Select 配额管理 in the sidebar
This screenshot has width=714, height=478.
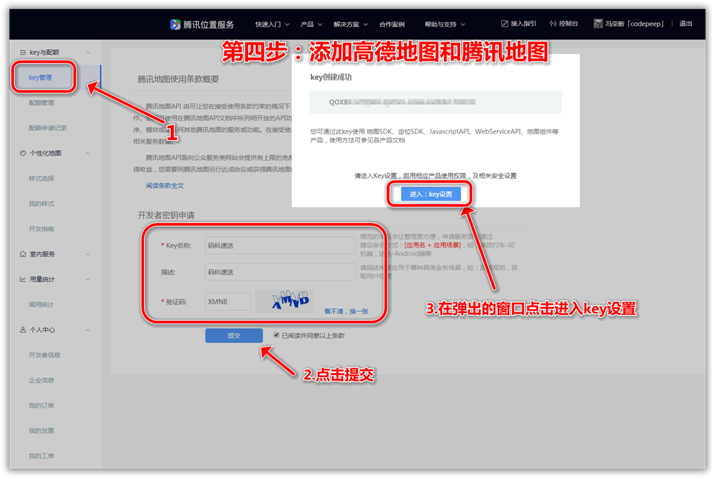point(41,103)
